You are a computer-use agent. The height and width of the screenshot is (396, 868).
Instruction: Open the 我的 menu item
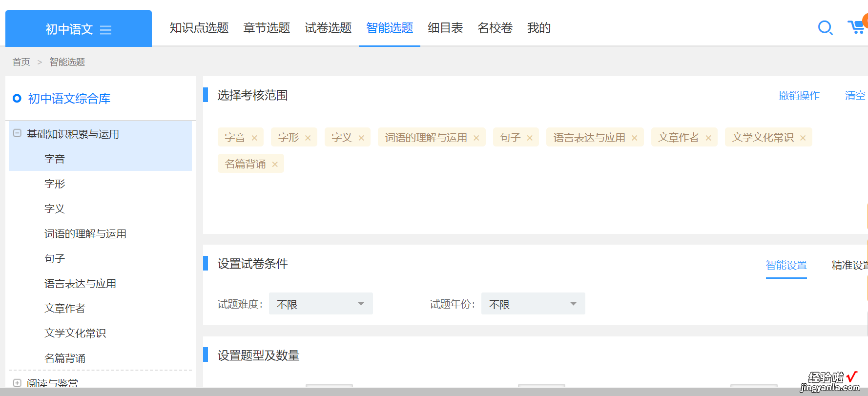[x=539, y=28]
